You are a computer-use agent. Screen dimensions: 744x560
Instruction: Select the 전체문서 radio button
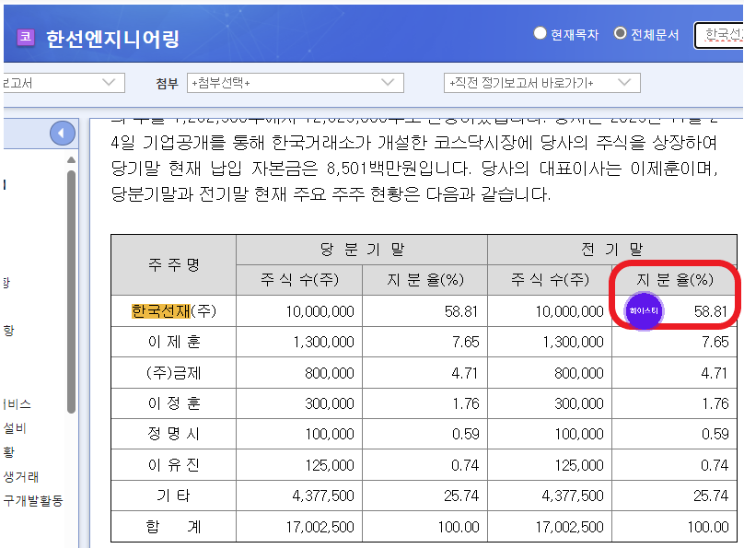[620, 33]
